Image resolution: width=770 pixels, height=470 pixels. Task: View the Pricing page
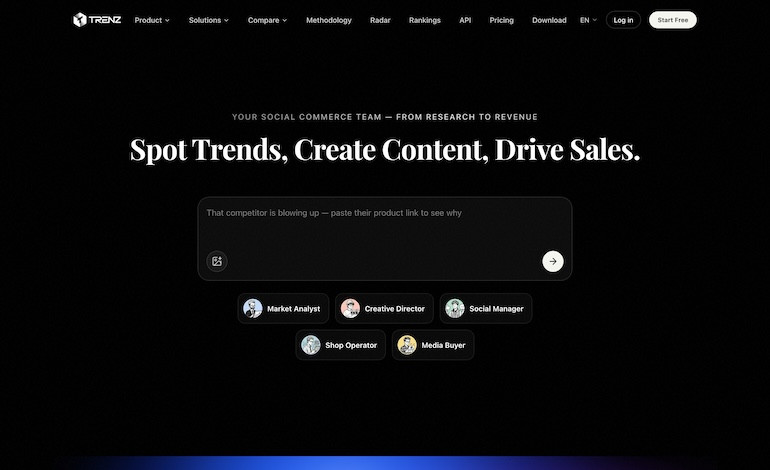click(x=501, y=20)
